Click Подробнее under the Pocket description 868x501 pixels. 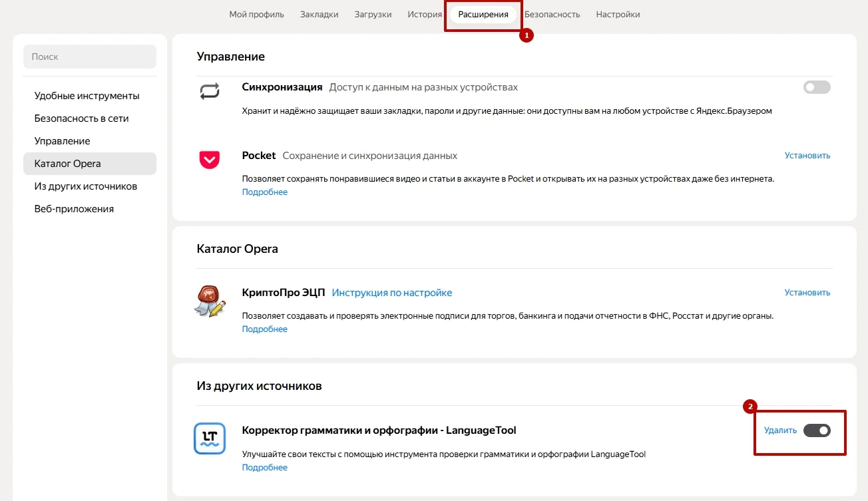pos(265,192)
